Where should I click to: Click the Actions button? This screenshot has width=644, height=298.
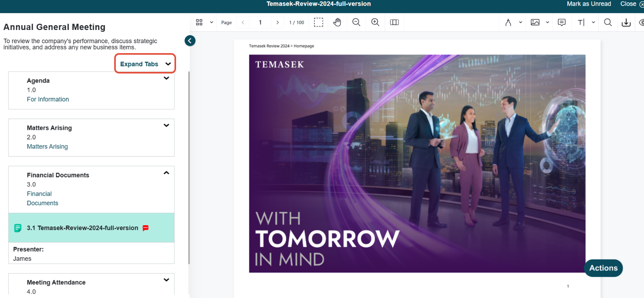coord(603,268)
